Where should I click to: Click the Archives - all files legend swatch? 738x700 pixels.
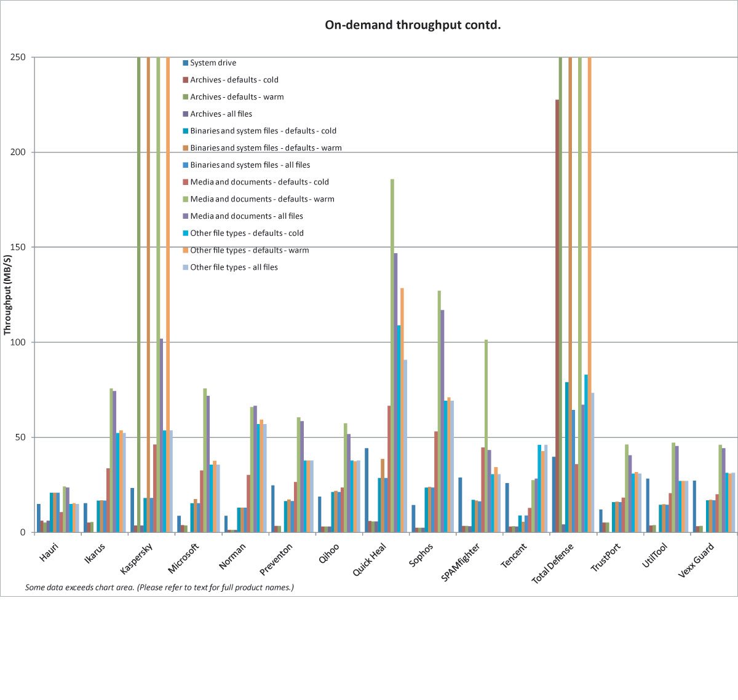(x=185, y=114)
